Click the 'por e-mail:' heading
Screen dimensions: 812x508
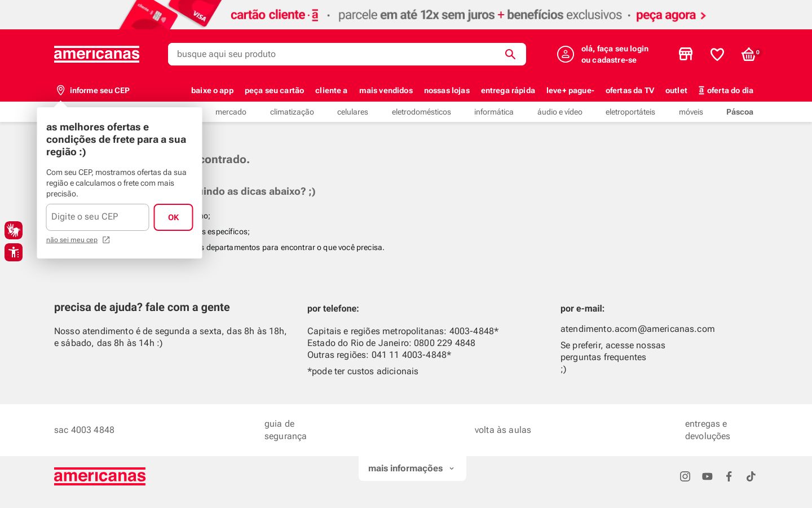coord(582,309)
